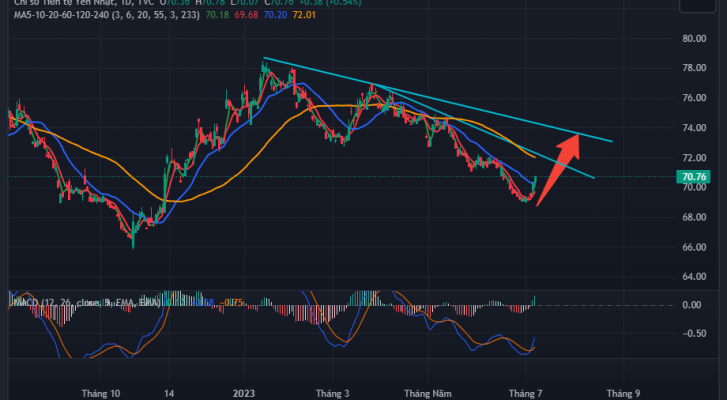The height and width of the screenshot is (400, 727).
Task: Click the 80.00 price axis label
Action: [694, 39]
